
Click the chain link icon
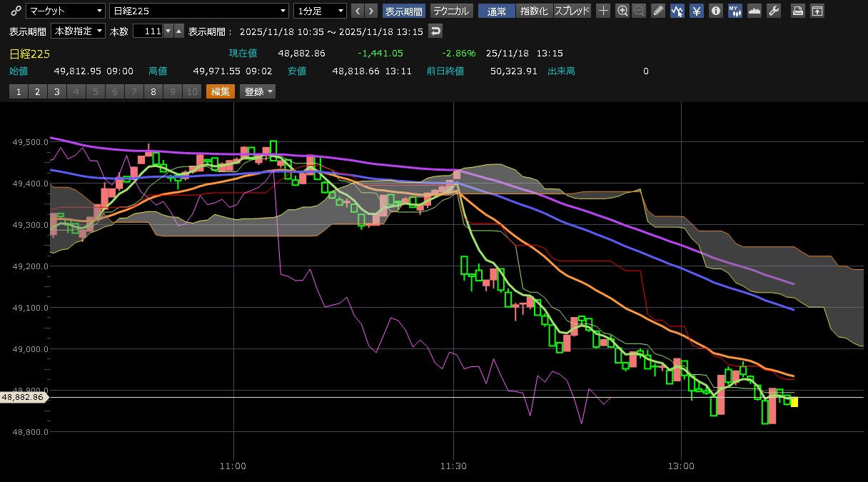(x=16, y=11)
